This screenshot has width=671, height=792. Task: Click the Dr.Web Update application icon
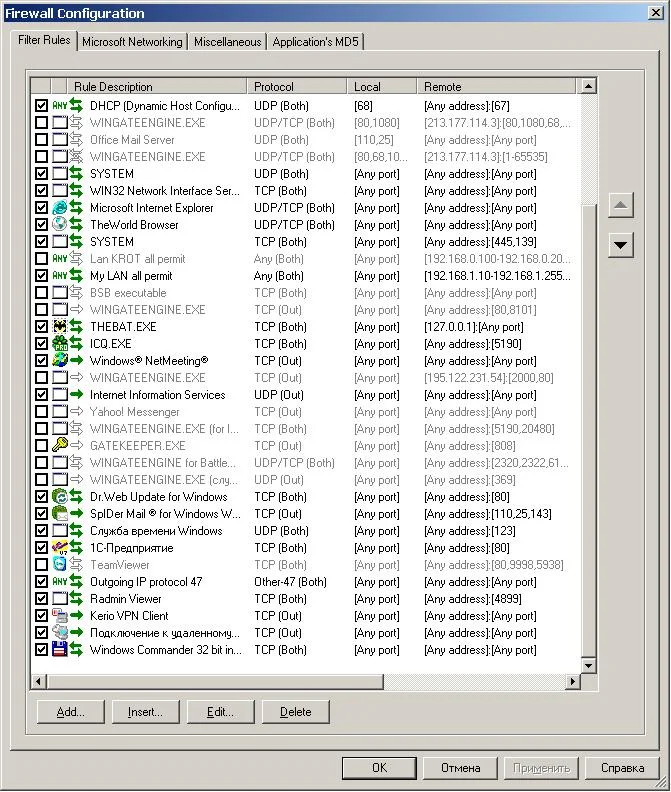point(60,497)
